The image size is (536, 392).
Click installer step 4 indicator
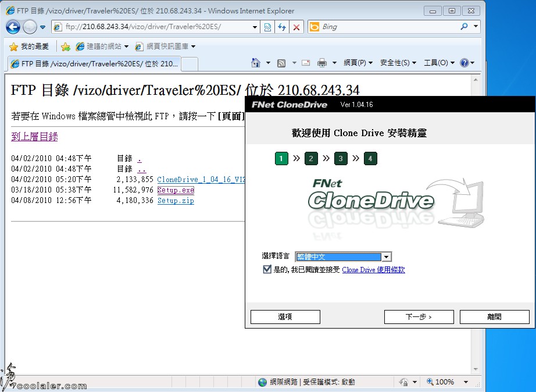370,158
